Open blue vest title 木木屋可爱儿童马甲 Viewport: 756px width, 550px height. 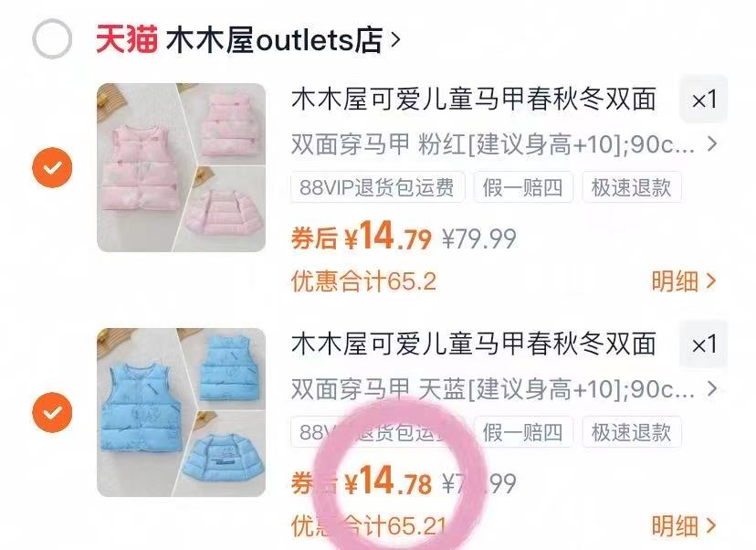(x=474, y=344)
